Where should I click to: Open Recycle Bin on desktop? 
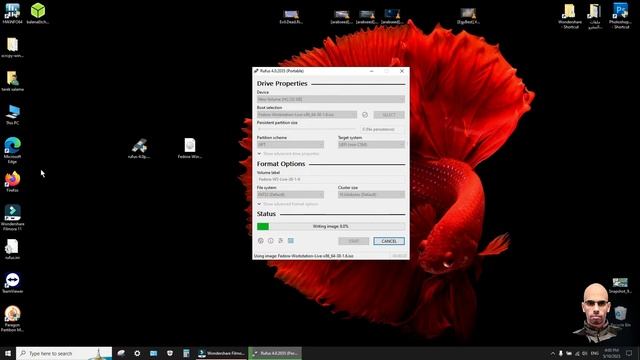click(620, 316)
